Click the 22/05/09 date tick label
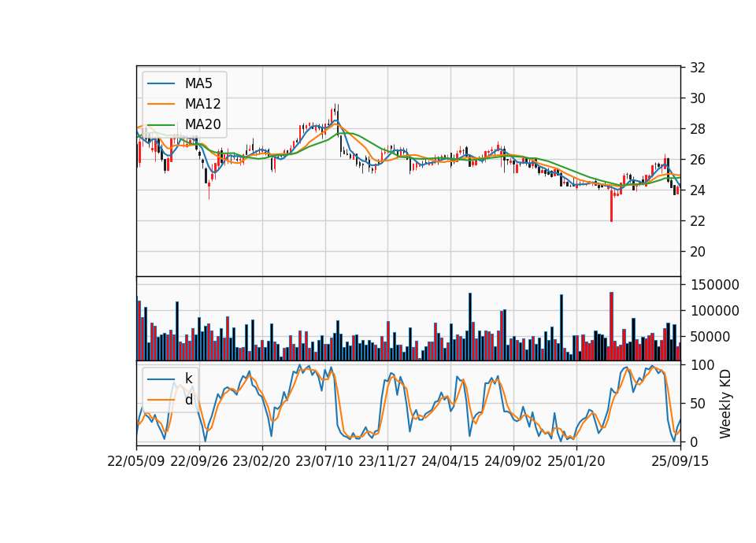Image resolution: width=756 pixels, height=543 pixels. pyautogui.click(x=136, y=461)
